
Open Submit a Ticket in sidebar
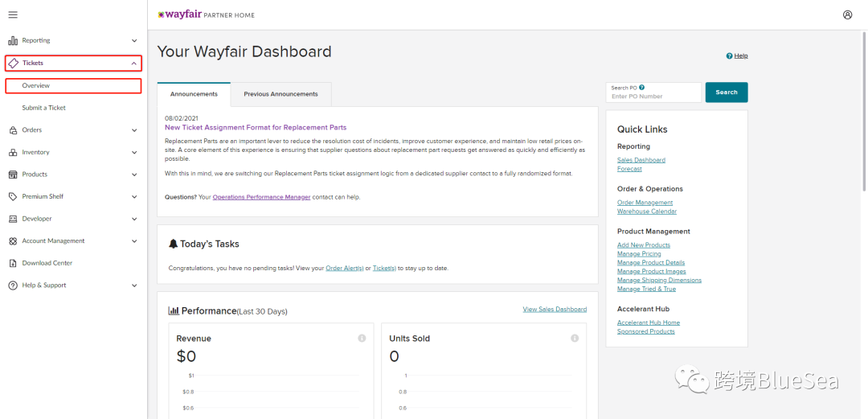(43, 108)
